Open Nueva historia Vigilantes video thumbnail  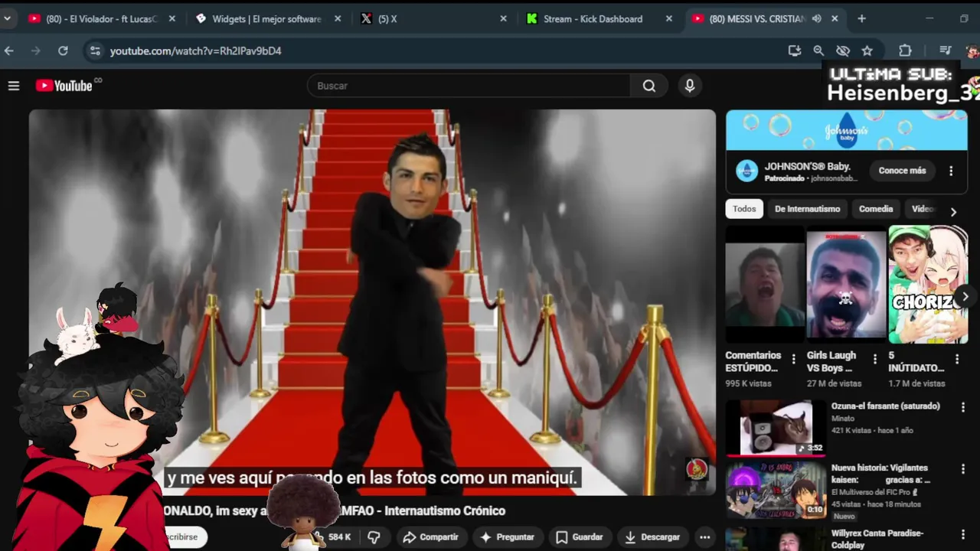coord(776,490)
